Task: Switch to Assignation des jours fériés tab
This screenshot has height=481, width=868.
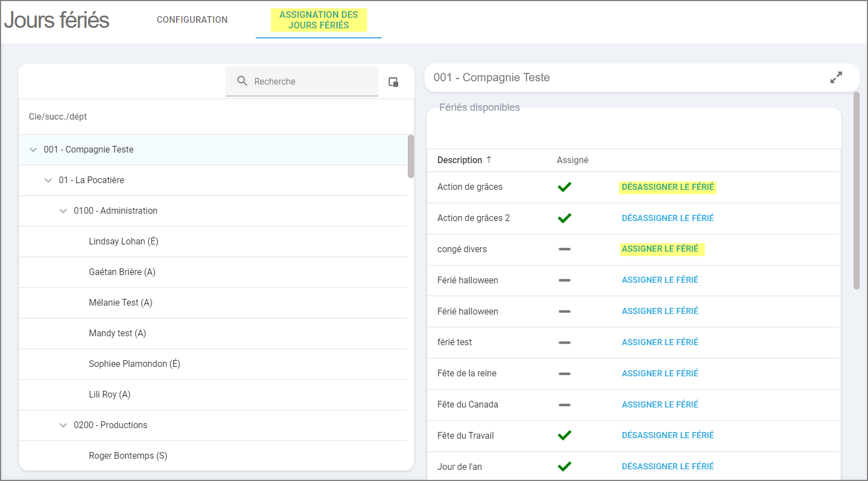Action: click(319, 20)
